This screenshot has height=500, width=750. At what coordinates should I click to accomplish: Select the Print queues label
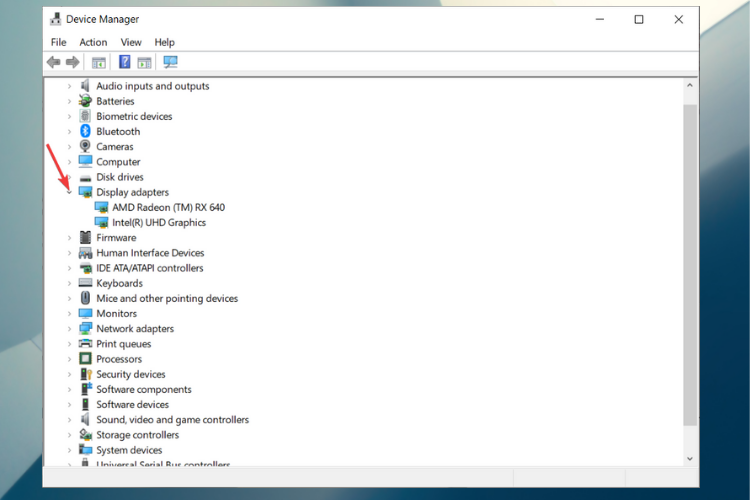click(123, 344)
